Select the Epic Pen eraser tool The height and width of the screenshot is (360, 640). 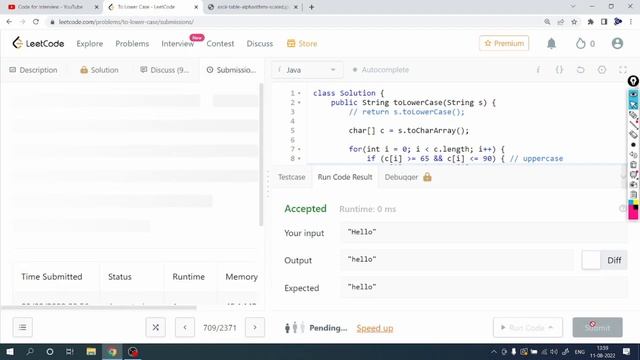[x=633, y=134]
